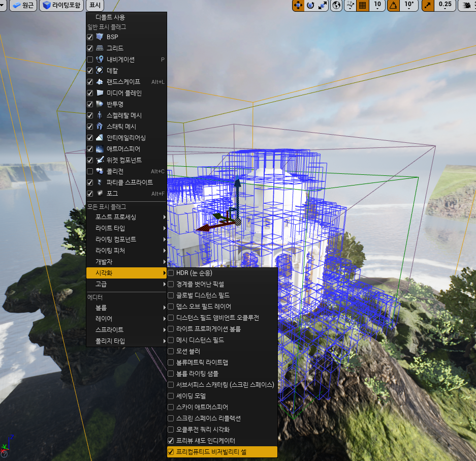
Task: Click the 반투명 icon
Action: [100, 104]
